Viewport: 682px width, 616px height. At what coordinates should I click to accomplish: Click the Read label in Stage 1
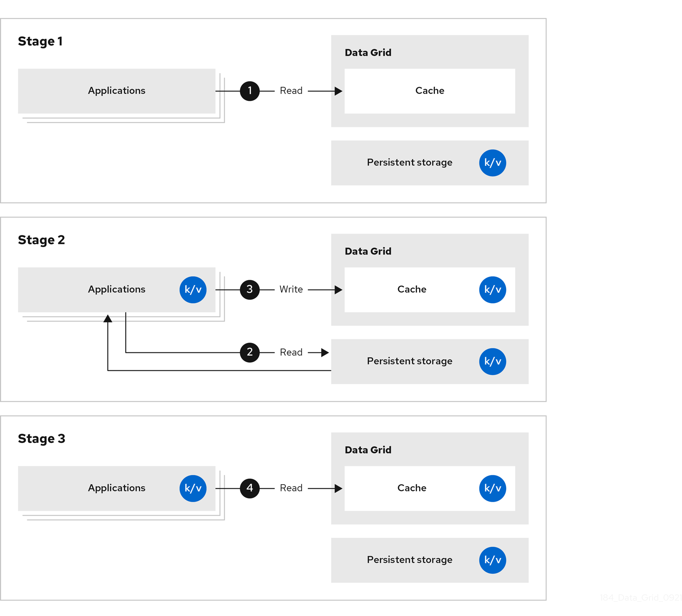coord(291,91)
